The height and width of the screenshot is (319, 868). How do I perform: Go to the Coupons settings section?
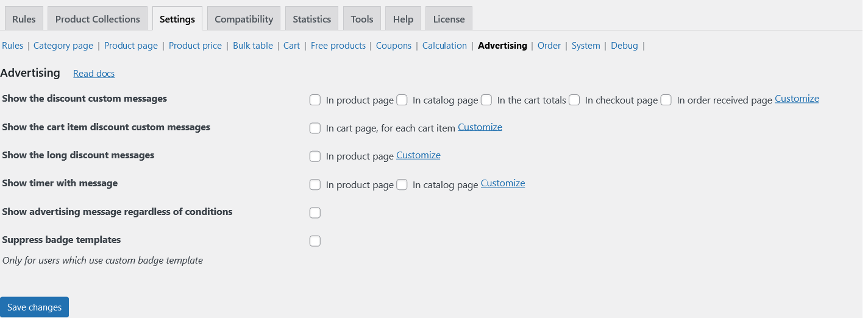(394, 46)
